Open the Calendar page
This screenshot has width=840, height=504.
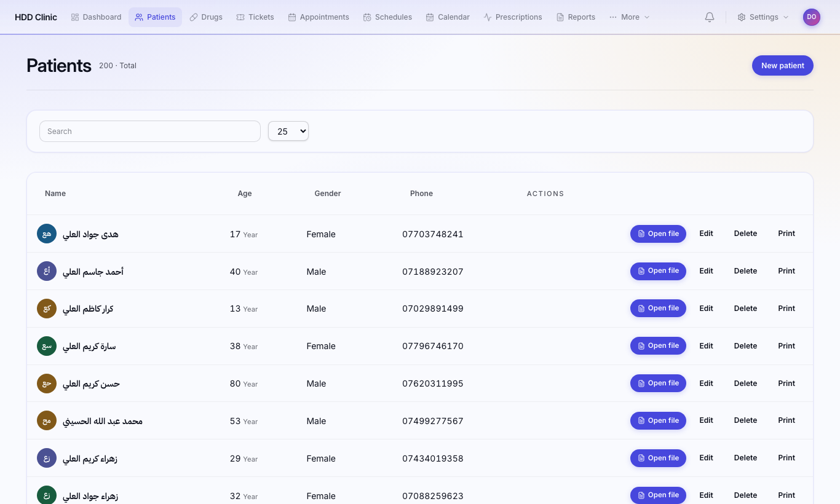pos(448,17)
